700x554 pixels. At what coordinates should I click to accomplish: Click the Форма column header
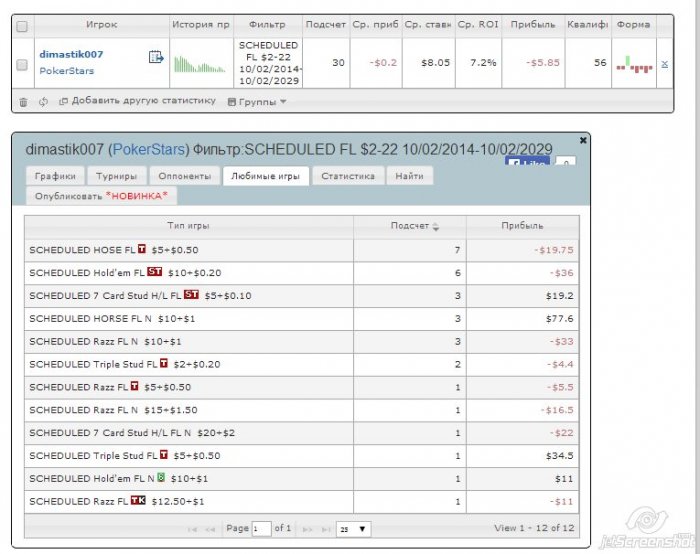point(633,25)
